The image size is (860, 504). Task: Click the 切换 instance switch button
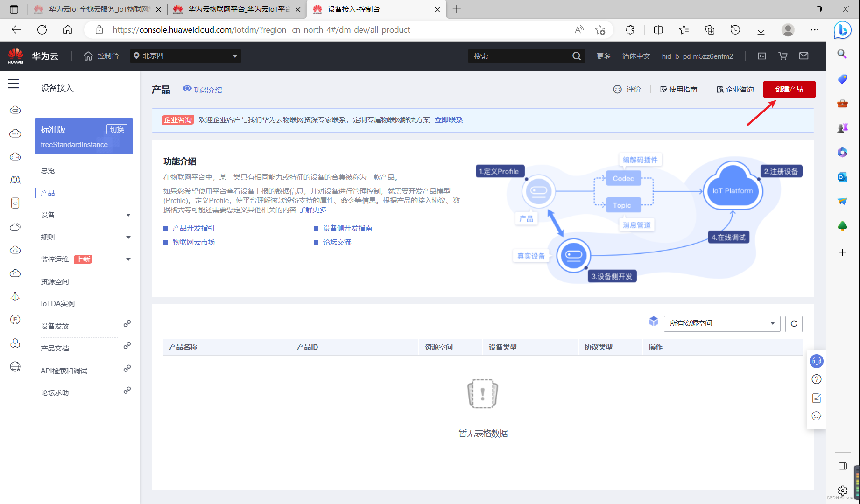pos(117,129)
